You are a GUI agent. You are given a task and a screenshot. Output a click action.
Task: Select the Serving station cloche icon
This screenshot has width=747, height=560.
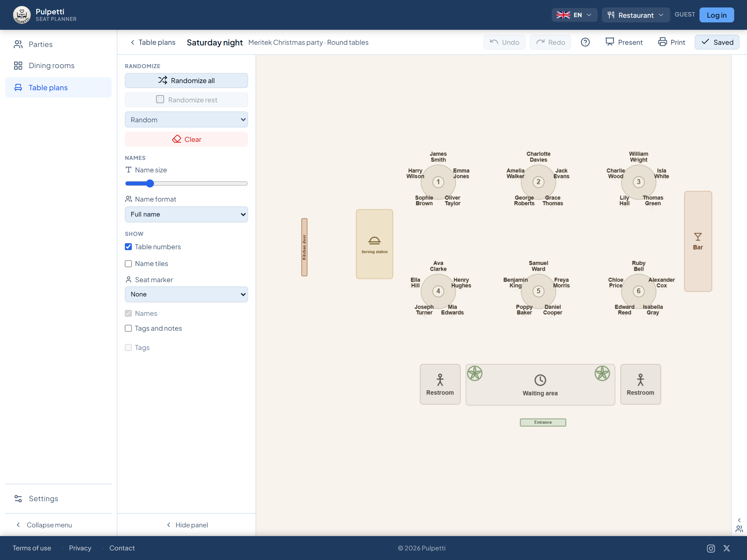(x=374, y=241)
